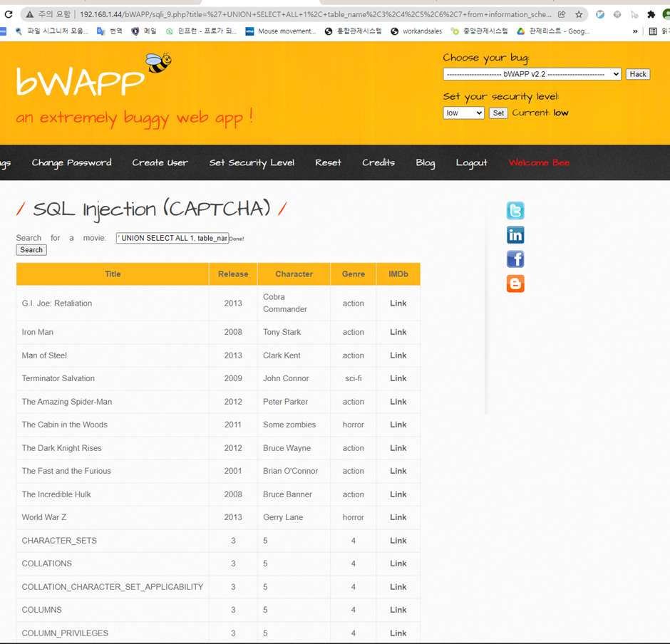Open the reading list icon

click(652, 31)
